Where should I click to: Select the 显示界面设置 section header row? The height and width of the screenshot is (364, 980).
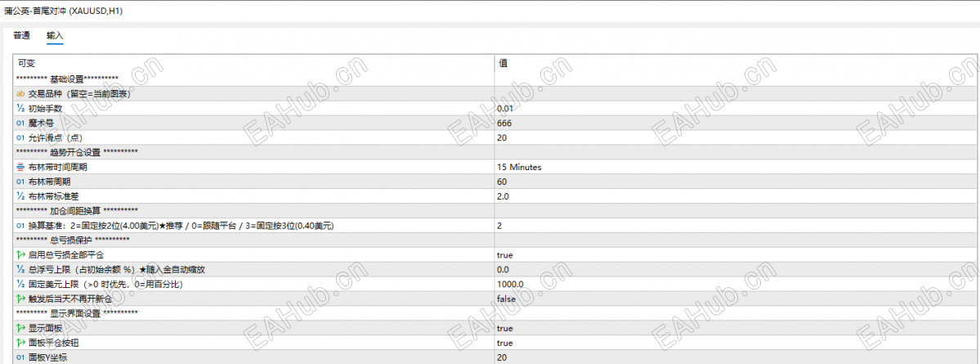coord(495,313)
